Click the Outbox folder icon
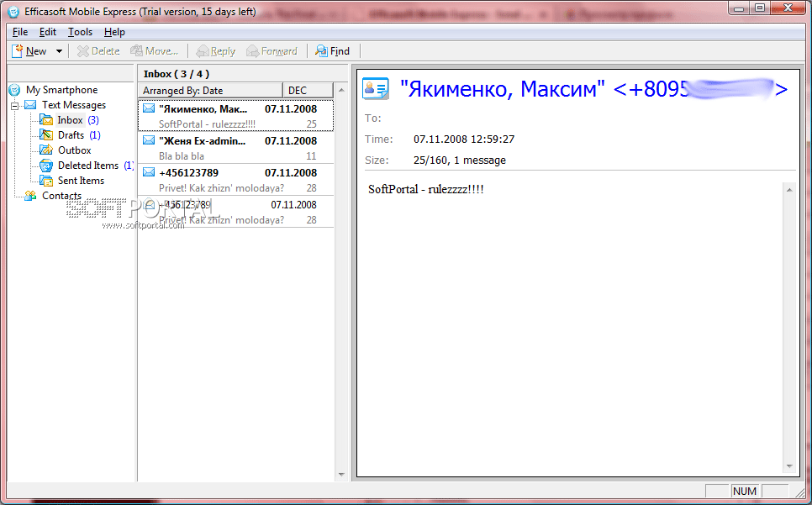This screenshot has height=505, width=812. pyautogui.click(x=46, y=150)
